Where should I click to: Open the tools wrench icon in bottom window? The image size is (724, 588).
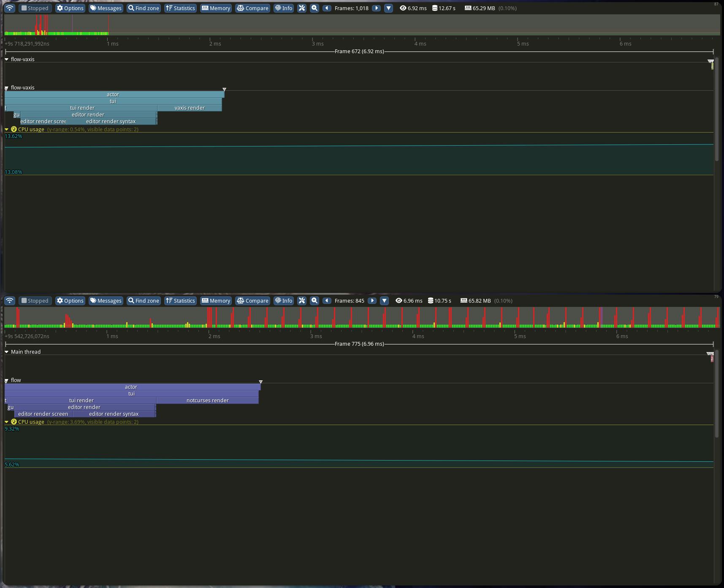(301, 301)
